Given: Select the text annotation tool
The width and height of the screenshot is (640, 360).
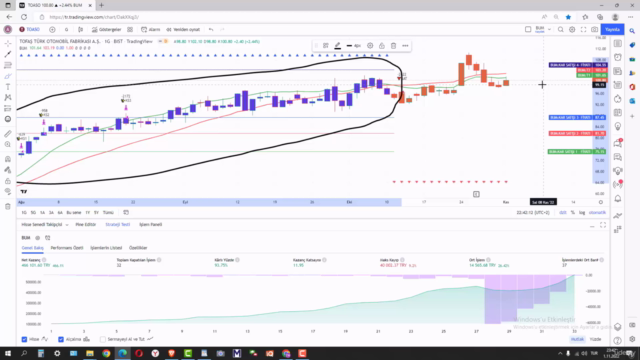Looking at the screenshot, I should 8,87.
